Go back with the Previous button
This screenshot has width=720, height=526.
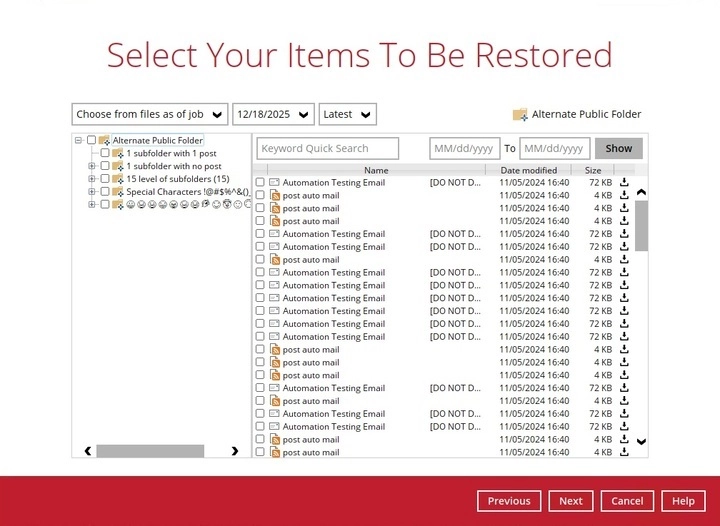(x=509, y=501)
